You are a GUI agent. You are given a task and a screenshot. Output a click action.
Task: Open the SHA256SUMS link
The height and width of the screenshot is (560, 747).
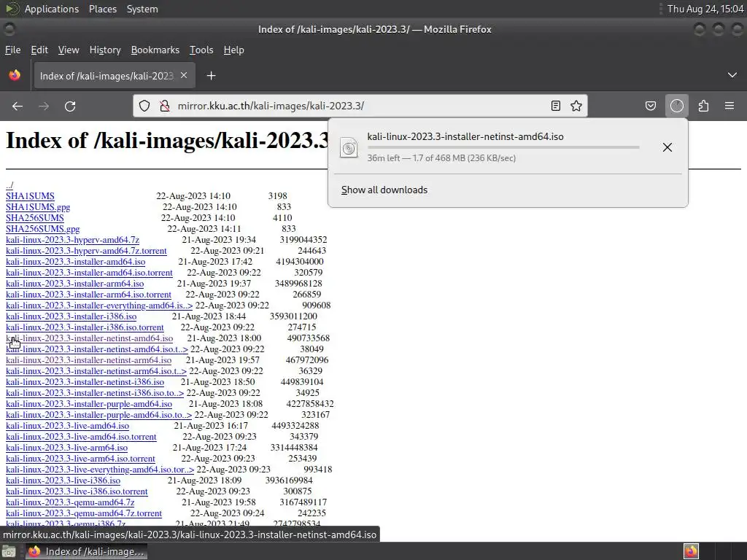tap(35, 218)
